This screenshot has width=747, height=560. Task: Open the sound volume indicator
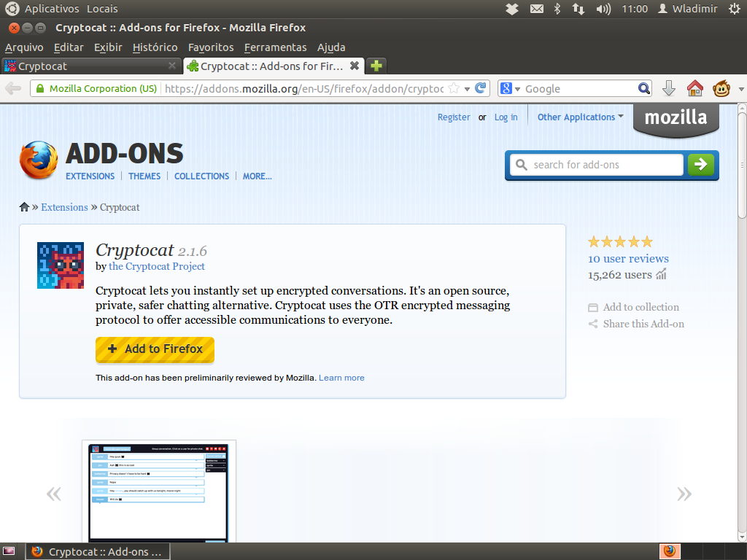(x=603, y=9)
